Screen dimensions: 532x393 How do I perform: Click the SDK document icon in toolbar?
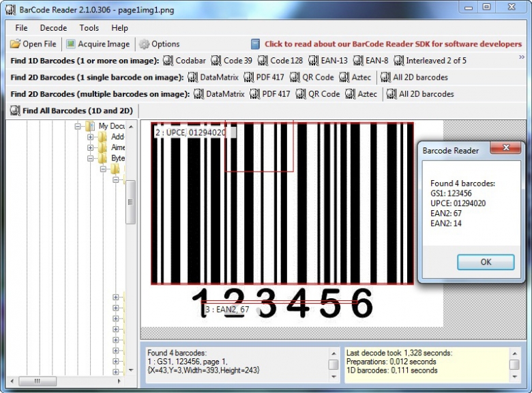(255, 44)
